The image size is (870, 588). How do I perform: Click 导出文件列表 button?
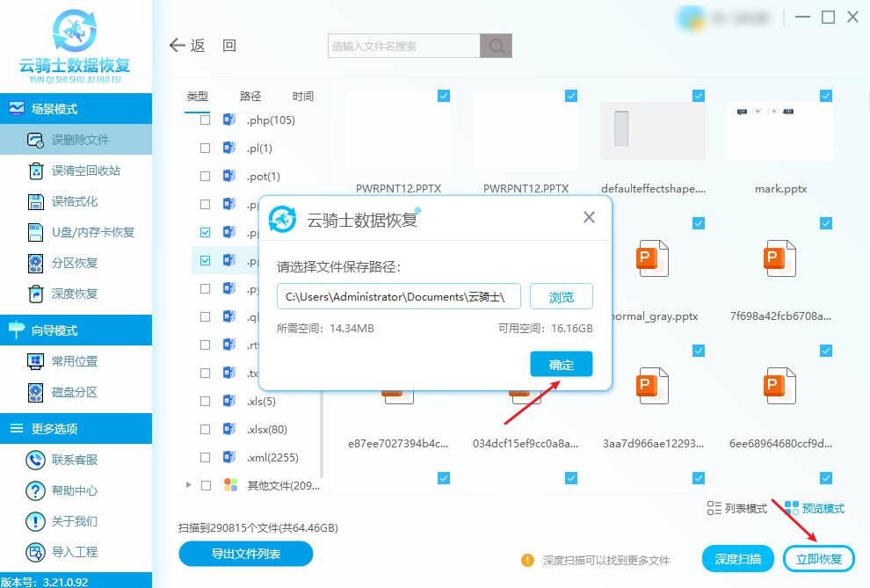(246, 554)
